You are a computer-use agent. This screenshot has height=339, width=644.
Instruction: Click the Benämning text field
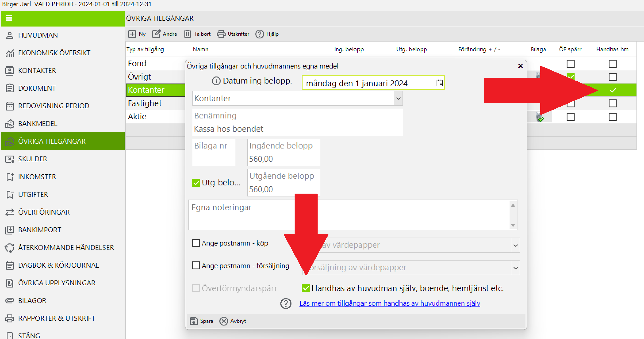[x=297, y=122]
